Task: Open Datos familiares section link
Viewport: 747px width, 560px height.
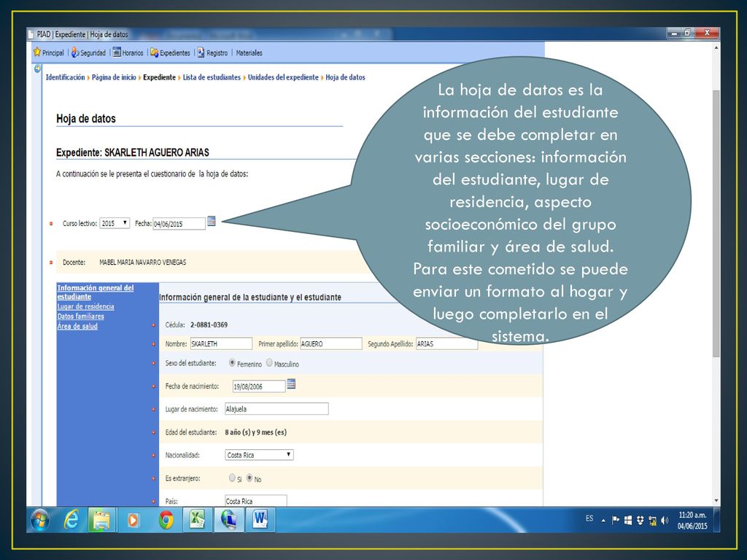Action: pyautogui.click(x=80, y=316)
